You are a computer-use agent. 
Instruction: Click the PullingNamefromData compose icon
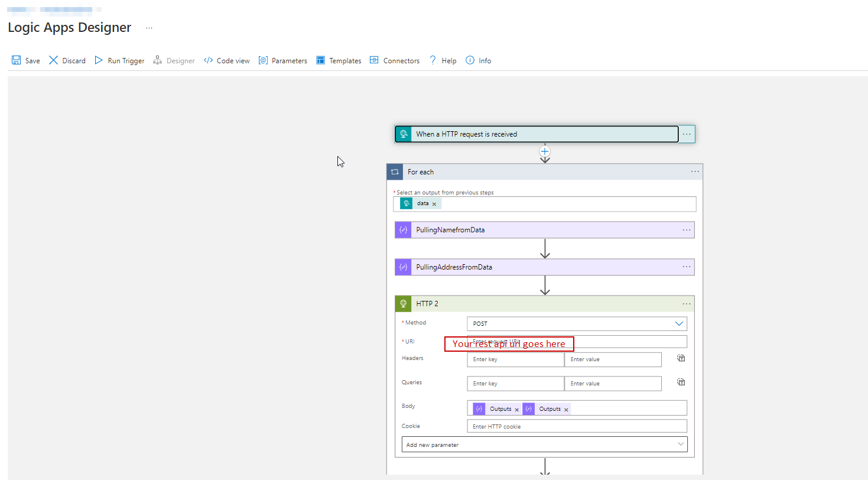click(x=403, y=230)
